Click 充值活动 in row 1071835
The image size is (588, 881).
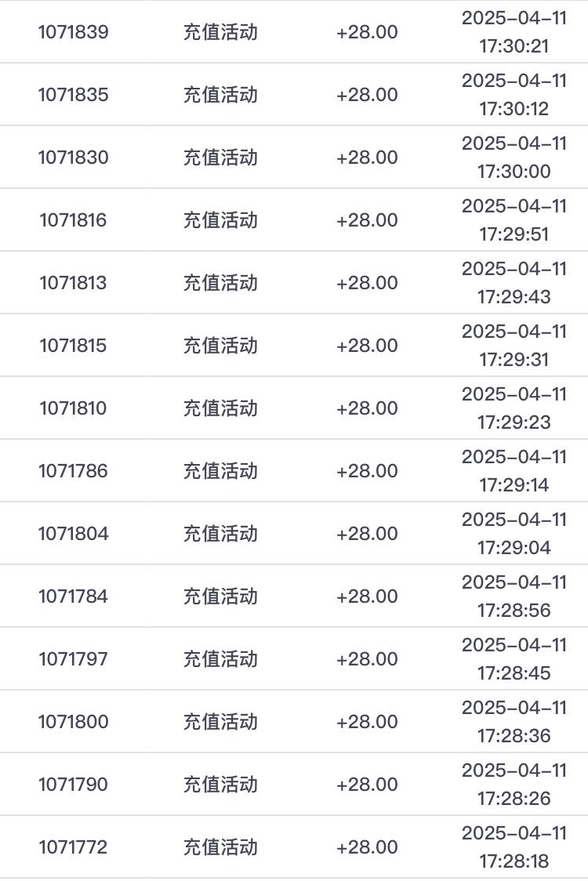[220, 95]
